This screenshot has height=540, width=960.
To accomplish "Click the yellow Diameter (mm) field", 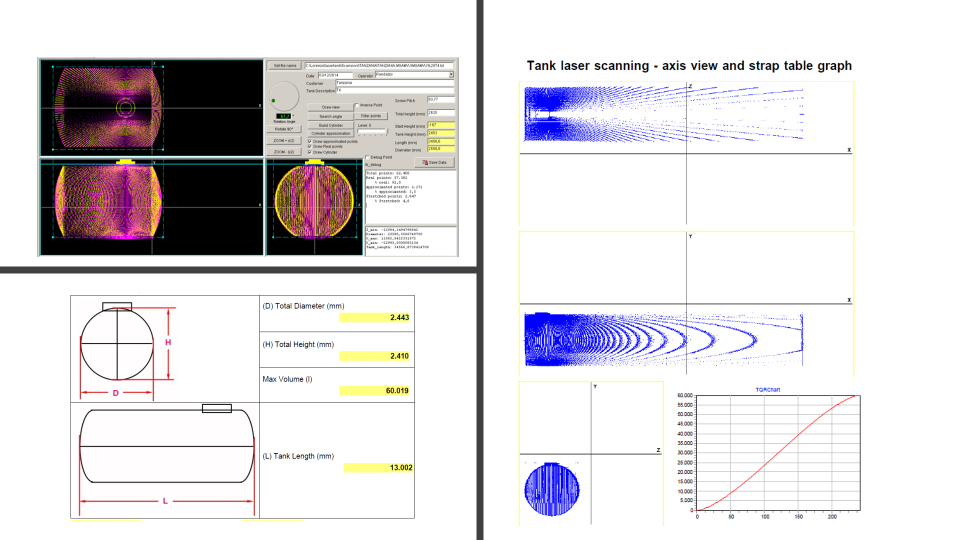I will [x=441, y=149].
